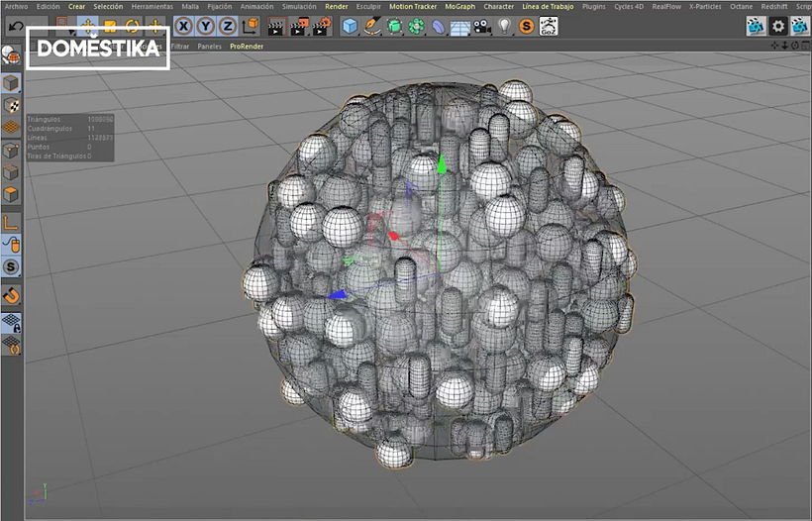Click the viewport orbit rotate icon

coord(795,46)
